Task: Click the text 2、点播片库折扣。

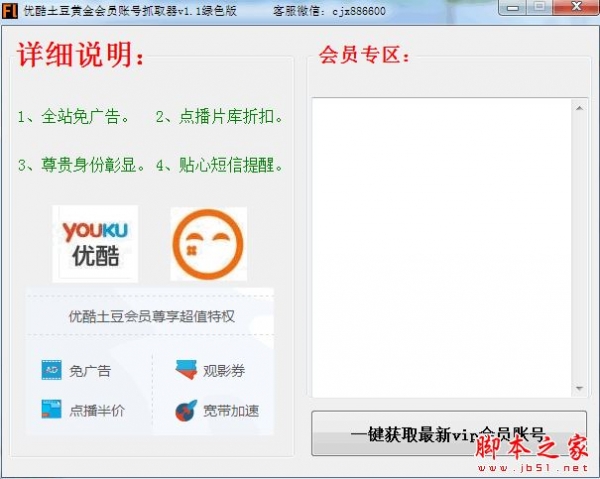Action: [x=219, y=117]
